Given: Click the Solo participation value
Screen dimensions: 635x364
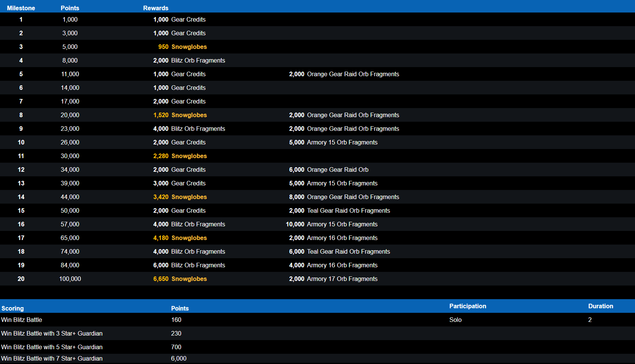Looking at the screenshot, I should (x=455, y=320).
